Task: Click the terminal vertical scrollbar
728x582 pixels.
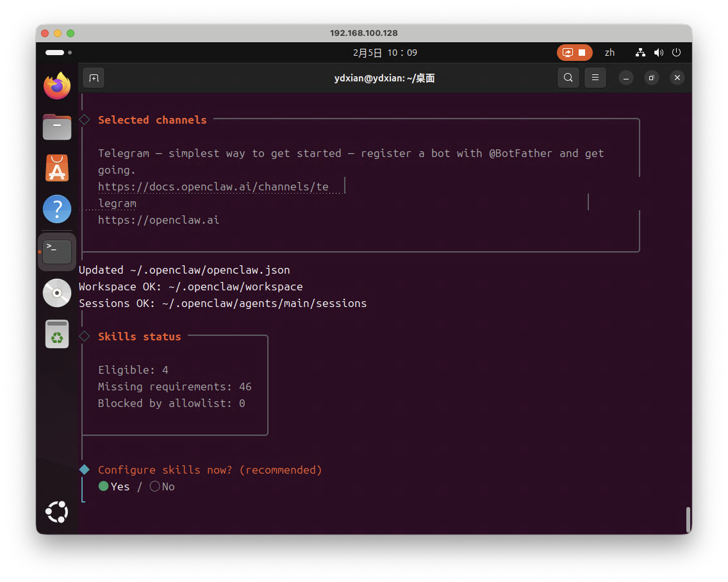Action: tap(688, 520)
